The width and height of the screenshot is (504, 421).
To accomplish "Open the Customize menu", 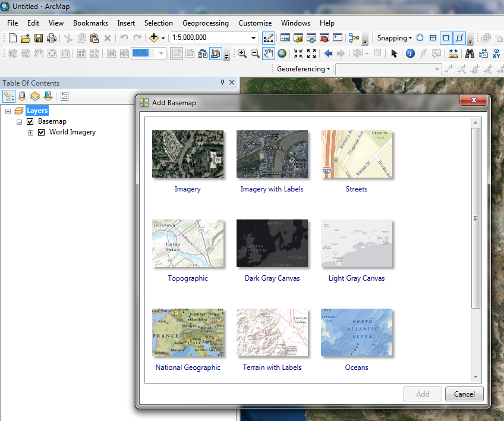I will pyautogui.click(x=255, y=23).
